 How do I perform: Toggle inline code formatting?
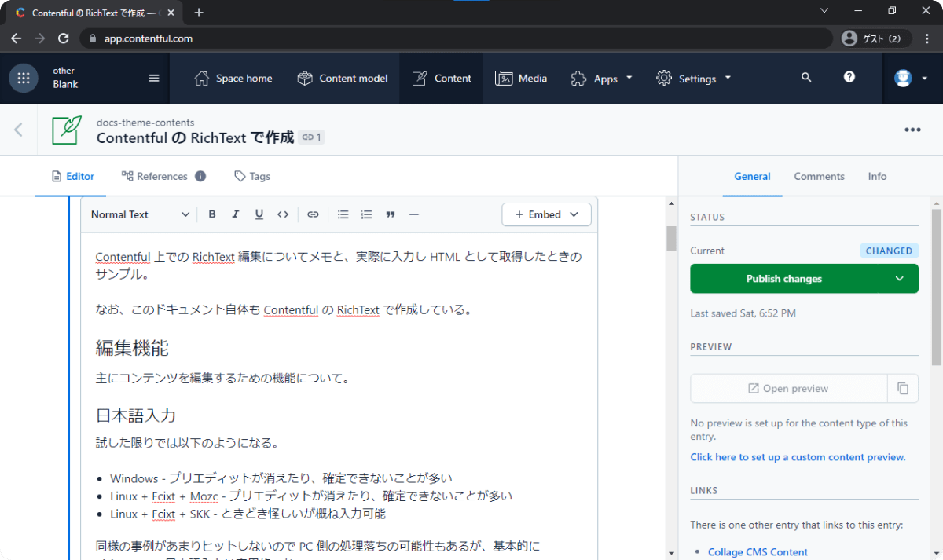pyautogui.click(x=283, y=214)
